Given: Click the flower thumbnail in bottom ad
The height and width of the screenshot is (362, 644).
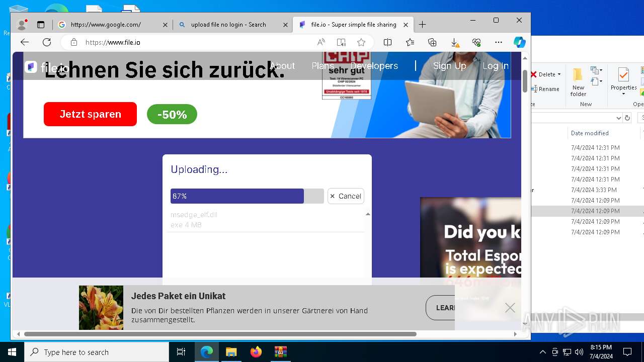Looking at the screenshot, I should coord(101,308).
